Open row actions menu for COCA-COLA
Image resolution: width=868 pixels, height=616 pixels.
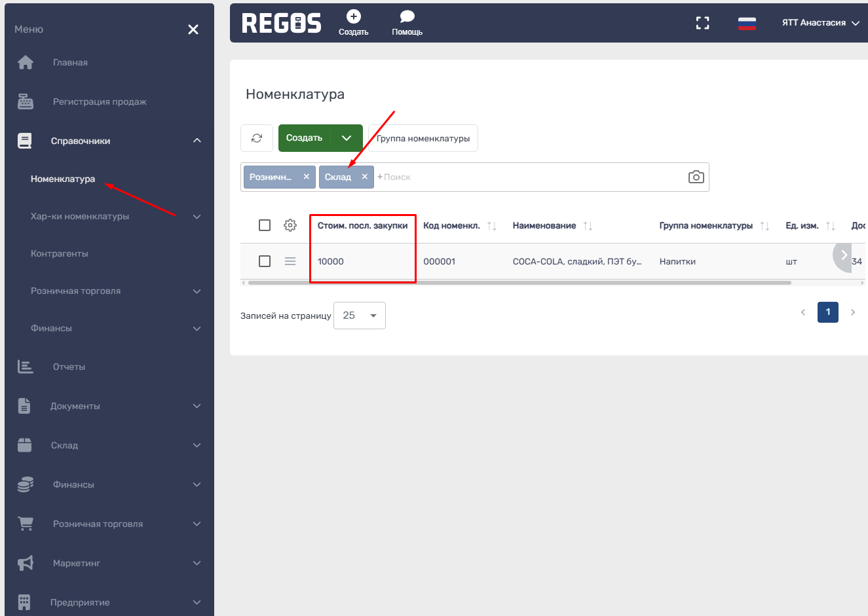point(290,261)
